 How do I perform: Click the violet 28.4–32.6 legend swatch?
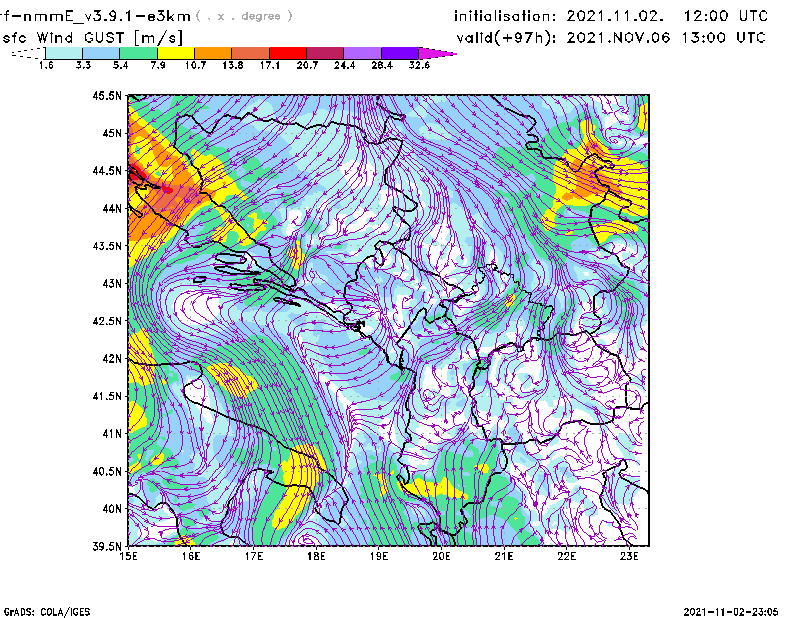(399, 53)
